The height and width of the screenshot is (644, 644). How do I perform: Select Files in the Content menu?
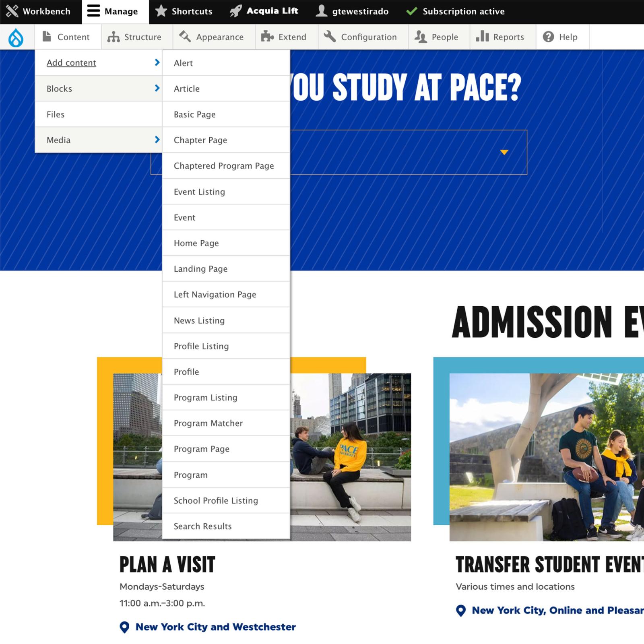tap(56, 114)
